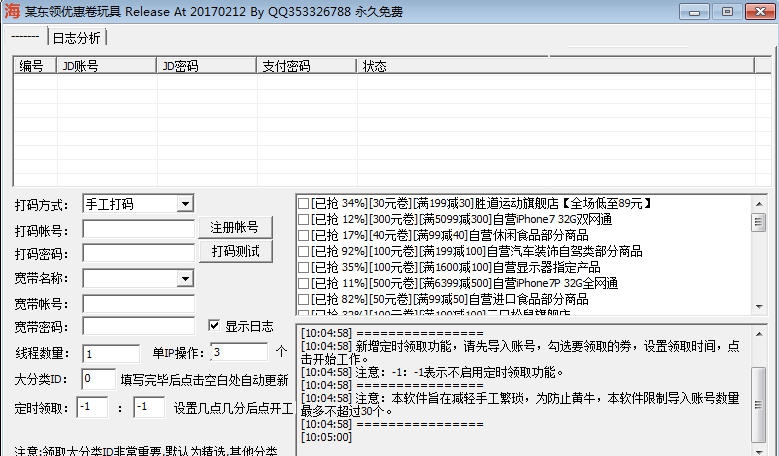This screenshot has width=779, height=456.
Task: Check the 自营休闲食品 40元卷 coupon
Action: [304, 235]
